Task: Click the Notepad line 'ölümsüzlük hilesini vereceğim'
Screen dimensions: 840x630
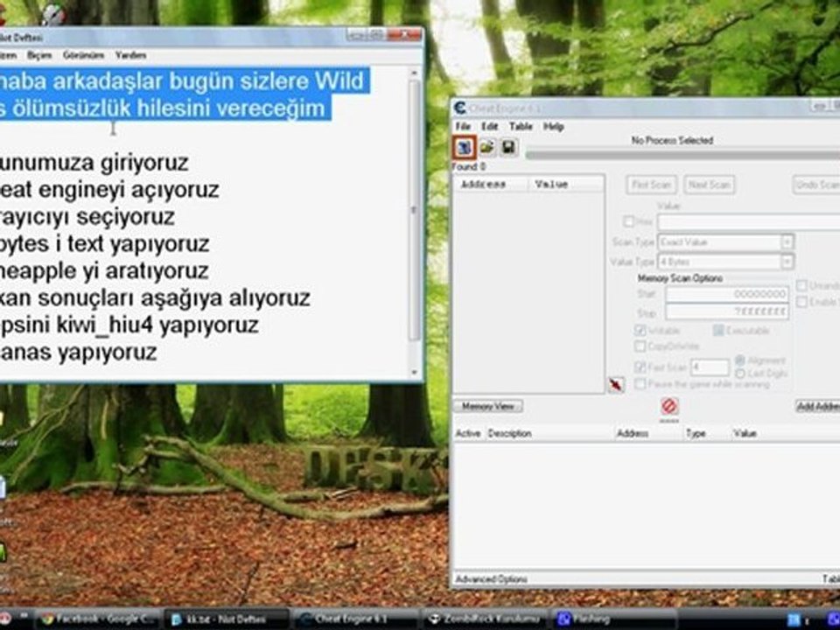Action: click(x=168, y=108)
